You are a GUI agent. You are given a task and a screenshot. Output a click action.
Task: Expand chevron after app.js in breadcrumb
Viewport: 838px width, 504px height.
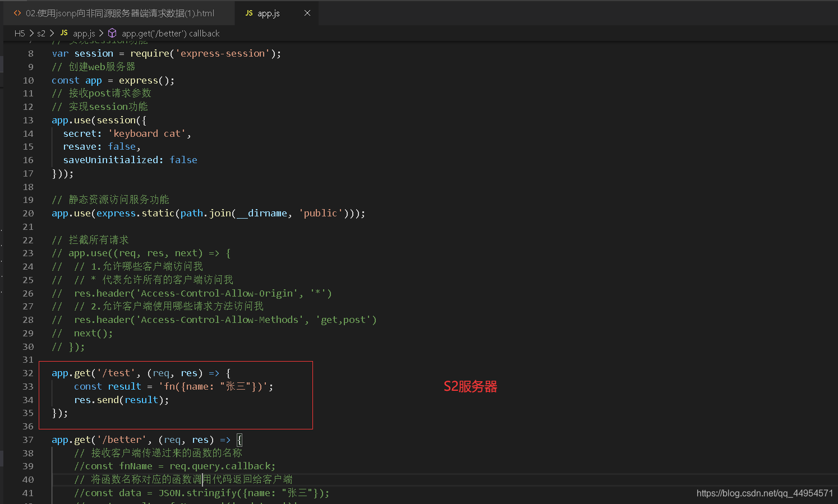(102, 34)
